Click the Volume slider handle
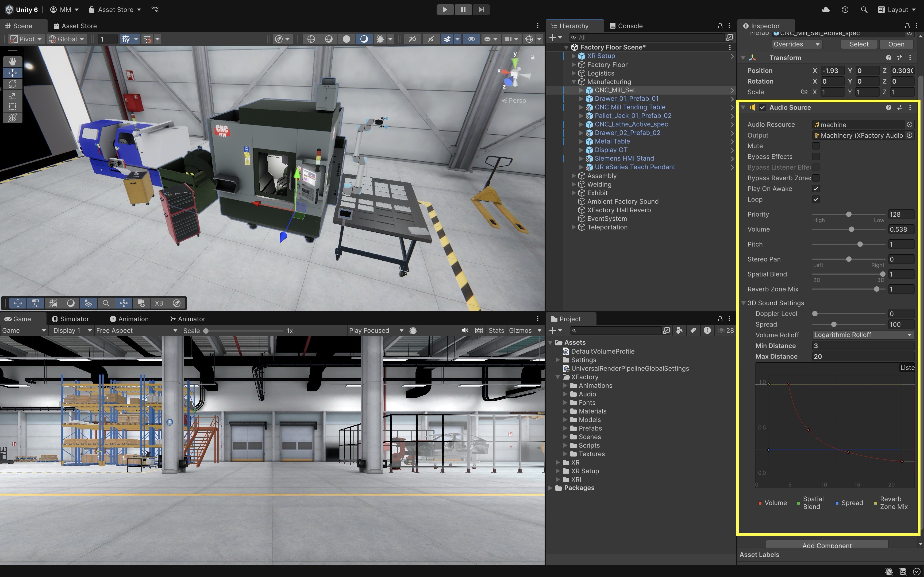This screenshot has width=924, height=577. point(851,229)
